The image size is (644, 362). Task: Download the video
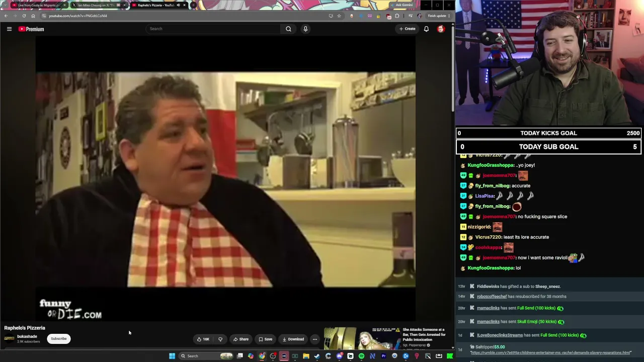point(293,339)
